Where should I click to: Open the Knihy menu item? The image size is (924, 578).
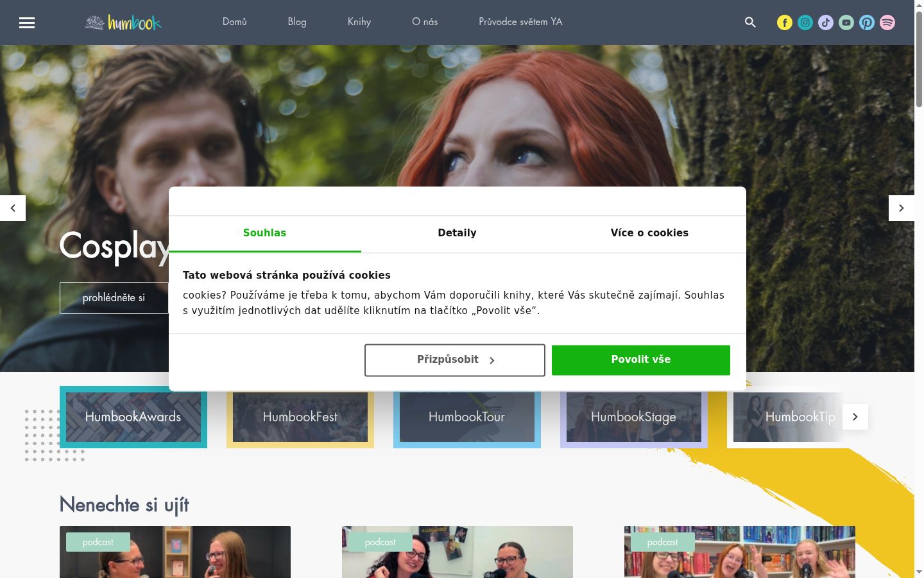click(359, 22)
